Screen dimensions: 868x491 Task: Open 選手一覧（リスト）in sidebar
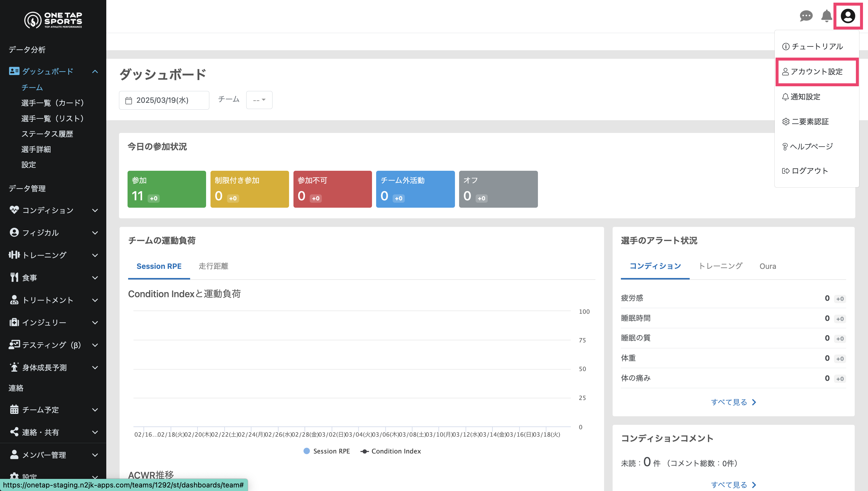pyautogui.click(x=53, y=118)
